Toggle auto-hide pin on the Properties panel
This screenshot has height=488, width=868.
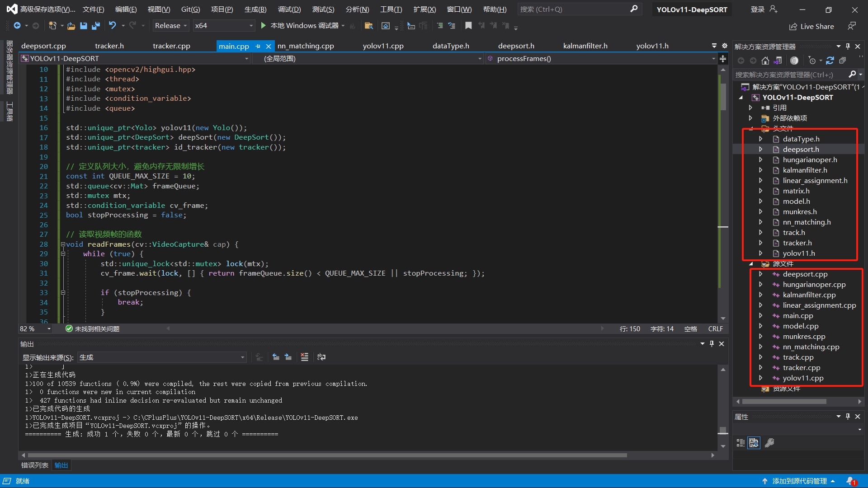tap(848, 417)
